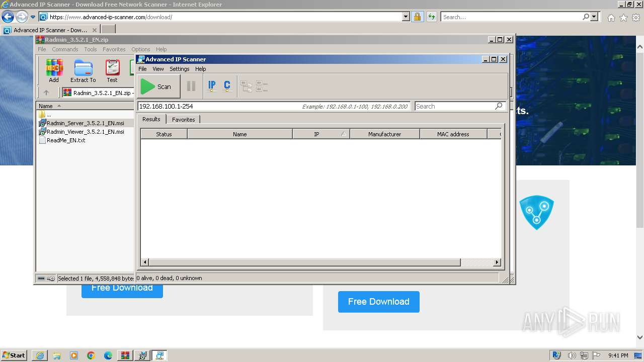Open Microsoft Edge from the taskbar
This screenshot has width=644, height=362.
pyautogui.click(x=108, y=355)
